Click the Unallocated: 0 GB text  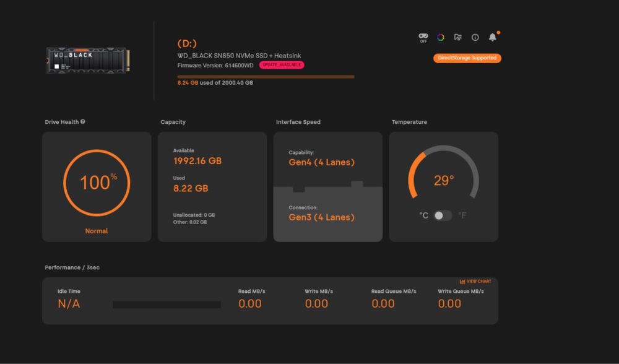coord(194,215)
